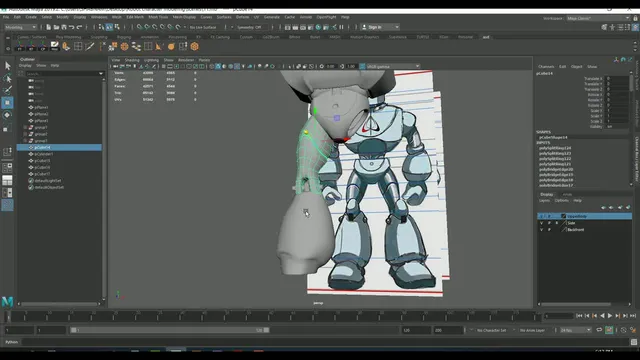Open the Modeling menu set dropdown
Image resolution: width=640 pixels, height=360 pixels.
(20, 27)
